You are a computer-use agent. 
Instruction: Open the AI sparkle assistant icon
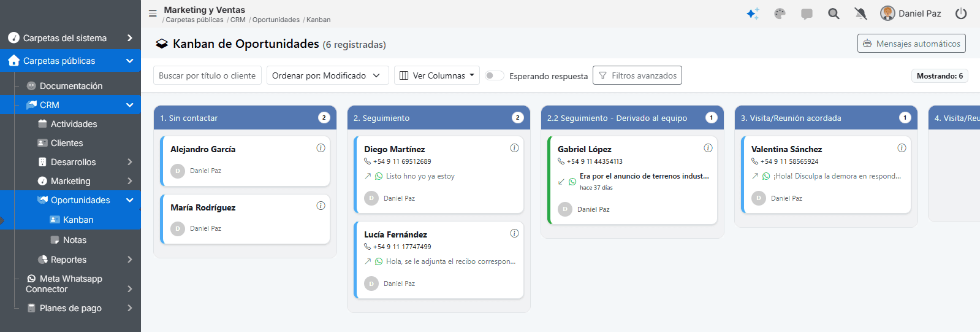pyautogui.click(x=753, y=14)
